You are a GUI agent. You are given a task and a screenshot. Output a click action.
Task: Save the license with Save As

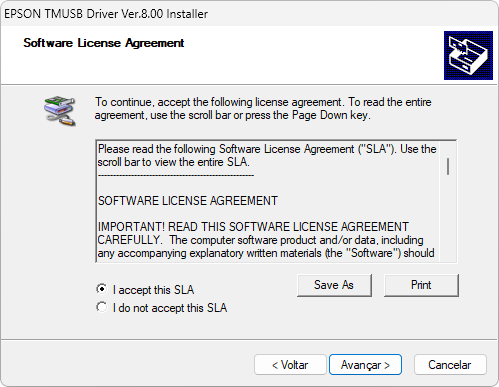pos(334,285)
